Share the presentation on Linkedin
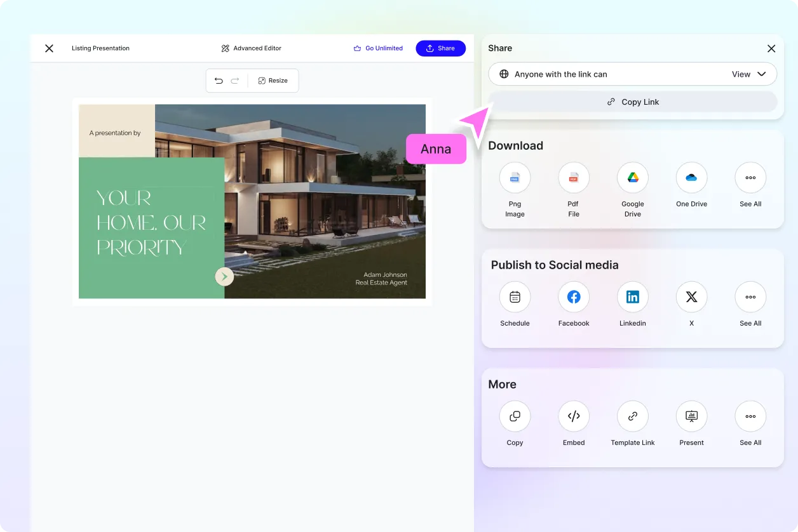Image resolution: width=798 pixels, height=532 pixels. tap(632, 296)
